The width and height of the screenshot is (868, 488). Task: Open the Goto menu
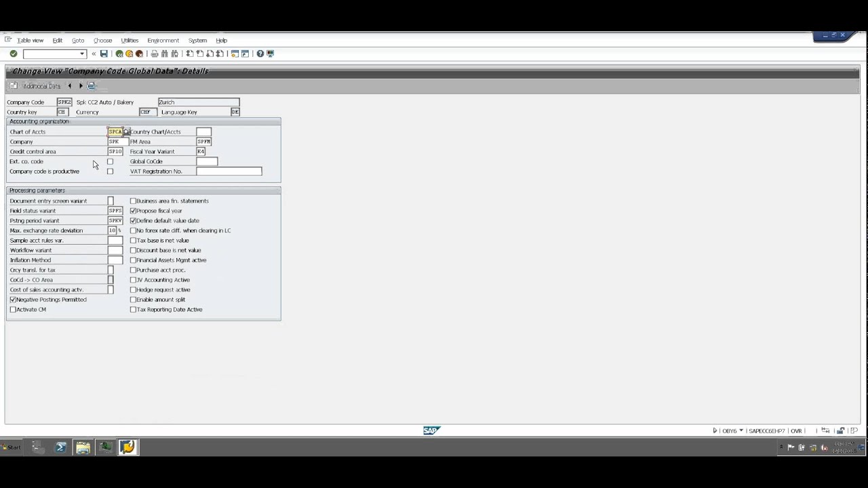[78, 41]
